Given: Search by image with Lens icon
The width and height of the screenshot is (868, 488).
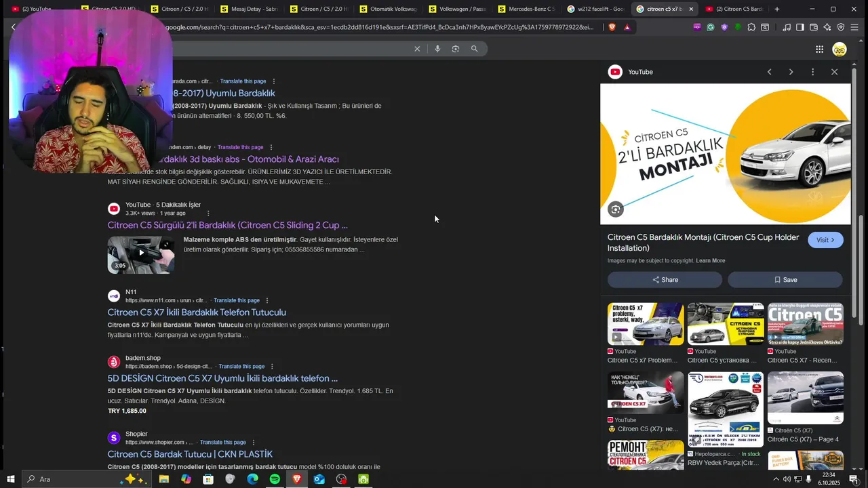Looking at the screenshot, I should pos(456,49).
